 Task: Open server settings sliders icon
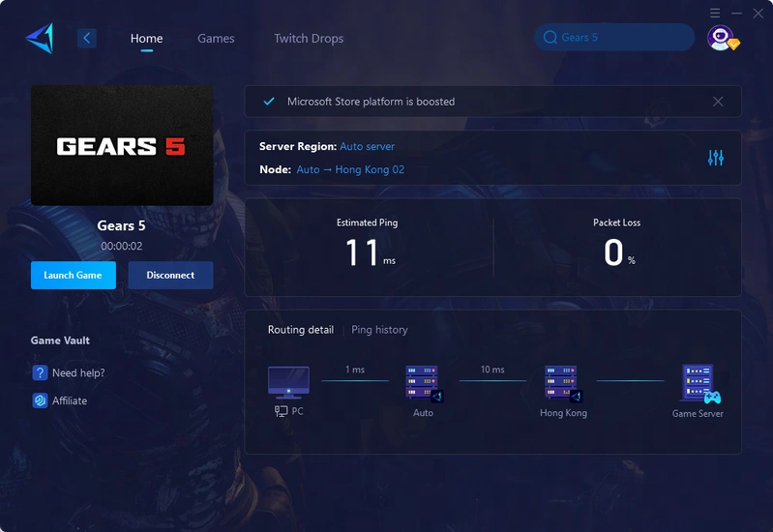click(x=715, y=158)
